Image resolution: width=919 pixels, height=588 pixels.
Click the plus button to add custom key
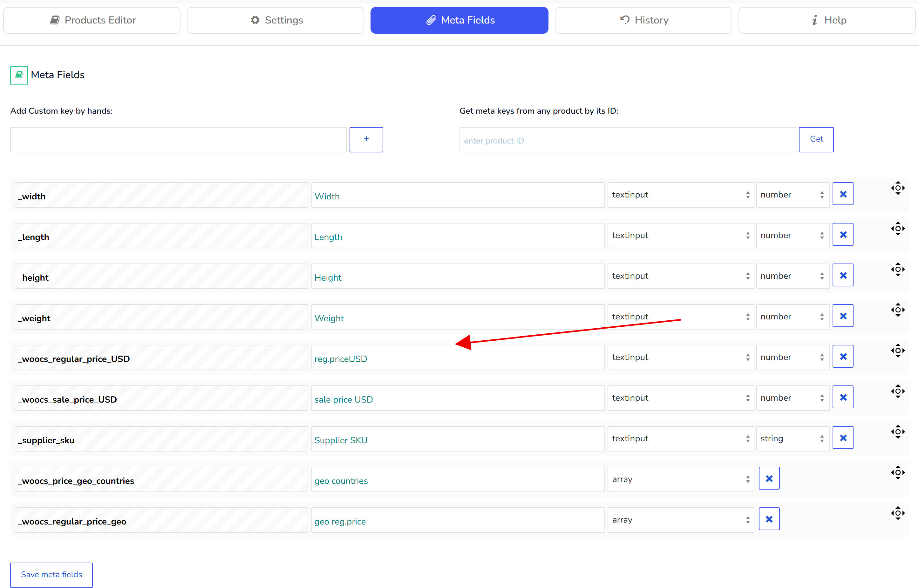(366, 139)
